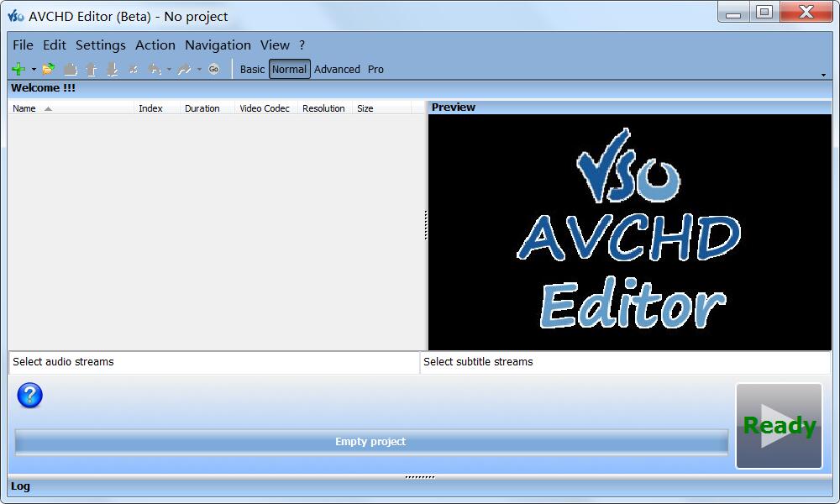This screenshot has height=504, width=840.
Task: Click the Welcome !!! heading text
Action: coord(44,88)
